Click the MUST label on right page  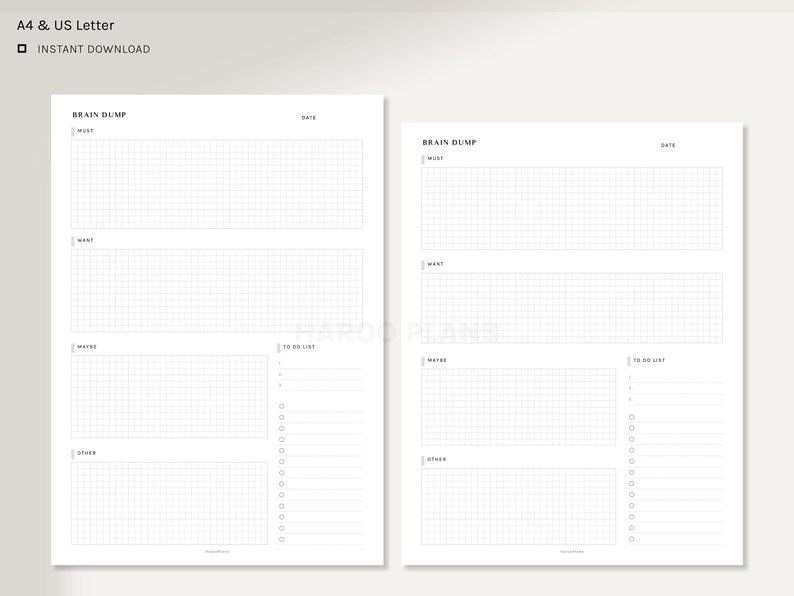click(x=435, y=158)
